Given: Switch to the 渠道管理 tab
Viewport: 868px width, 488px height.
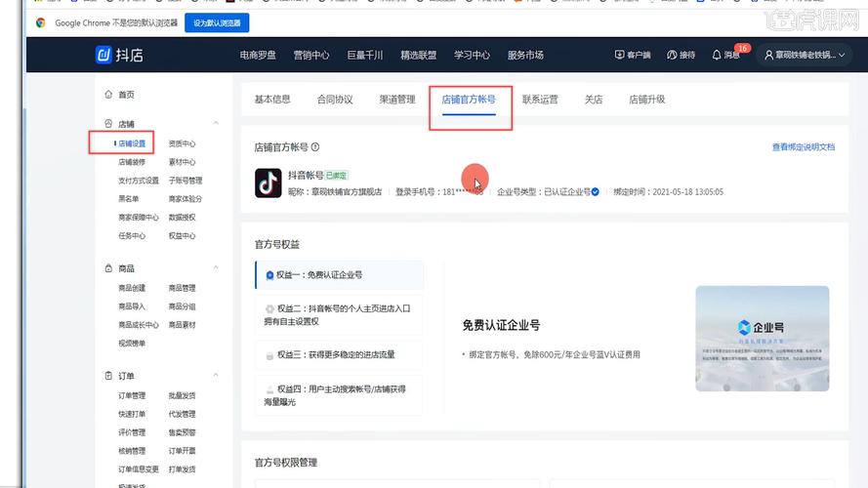Looking at the screenshot, I should point(397,99).
